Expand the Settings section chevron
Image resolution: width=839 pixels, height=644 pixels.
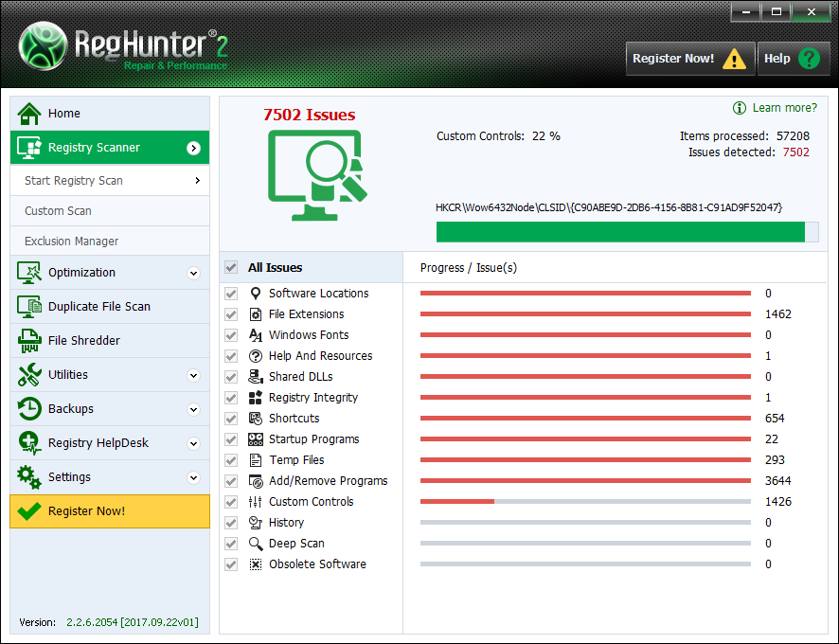(x=194, y=478)
